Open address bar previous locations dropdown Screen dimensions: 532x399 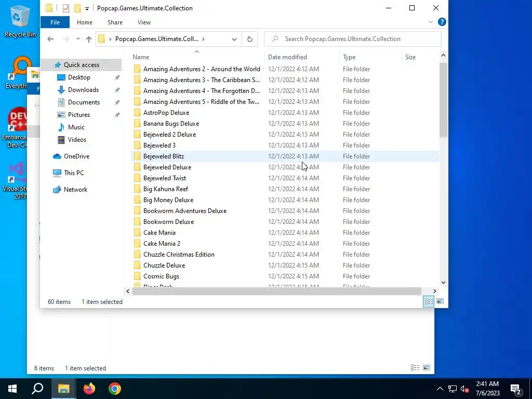(x=234, y=39)
